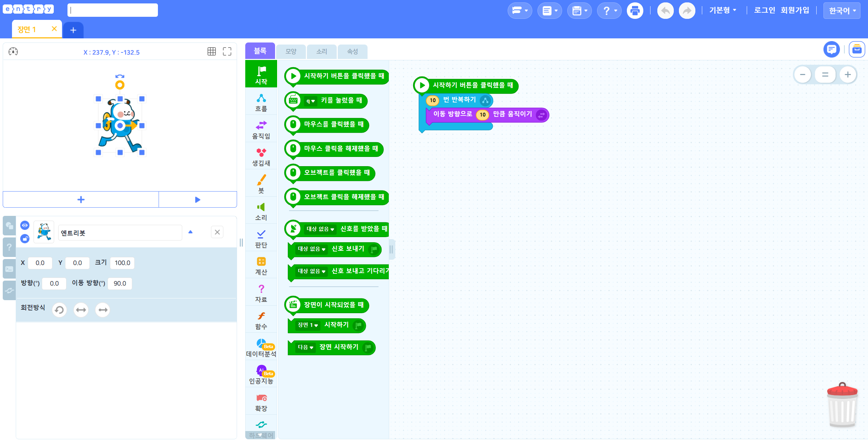Click the 로그인 link
Image resolution: width=868 pixels, height=442 pixels.
(764, 10)
